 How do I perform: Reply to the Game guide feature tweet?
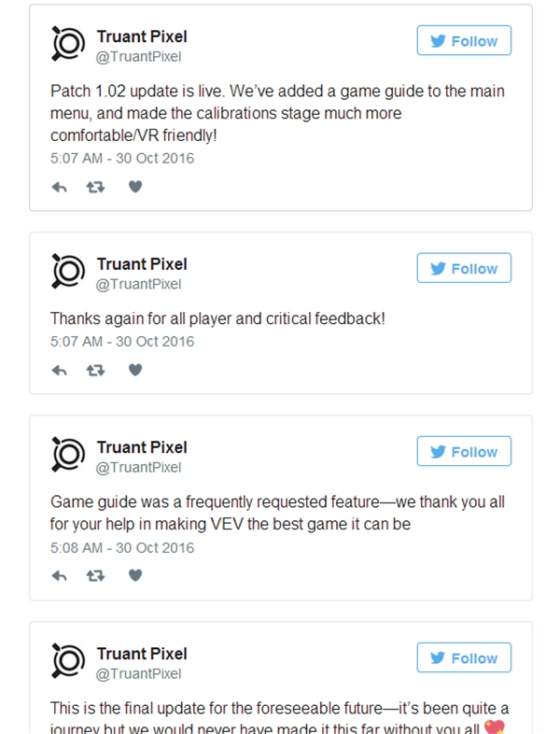tap(60, 576)
